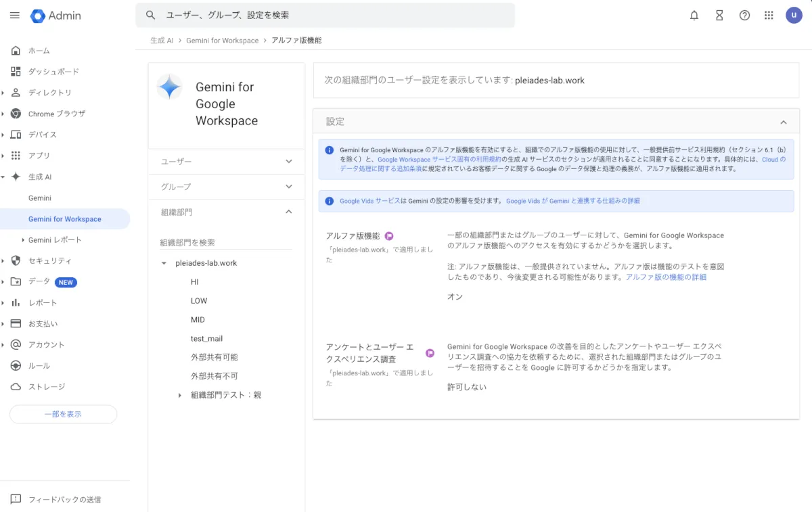Open セキュリティ in the sidebar
Viewport: 812px width, 512px height.
click(x=49, y=261)
